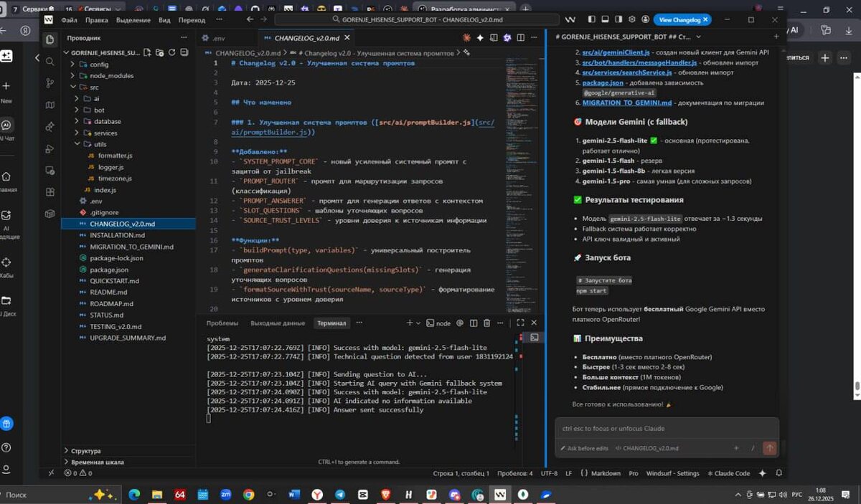Go back with the navigation arrow
Viewport: 861px width, 504px height.
point(250,19)
